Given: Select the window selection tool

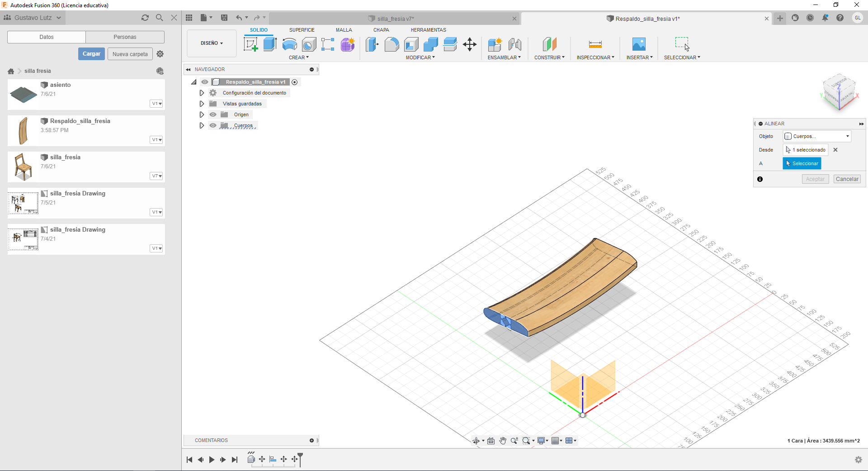Looking at the screenshot, I should [682, 44].
